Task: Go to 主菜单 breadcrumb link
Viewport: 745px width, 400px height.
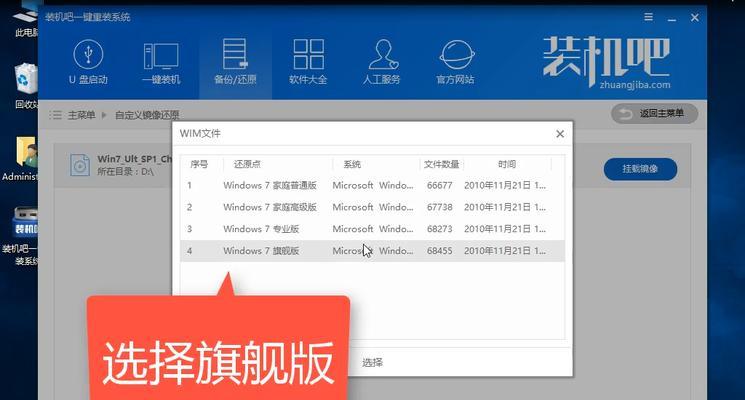Action: [x=81, y=115]
